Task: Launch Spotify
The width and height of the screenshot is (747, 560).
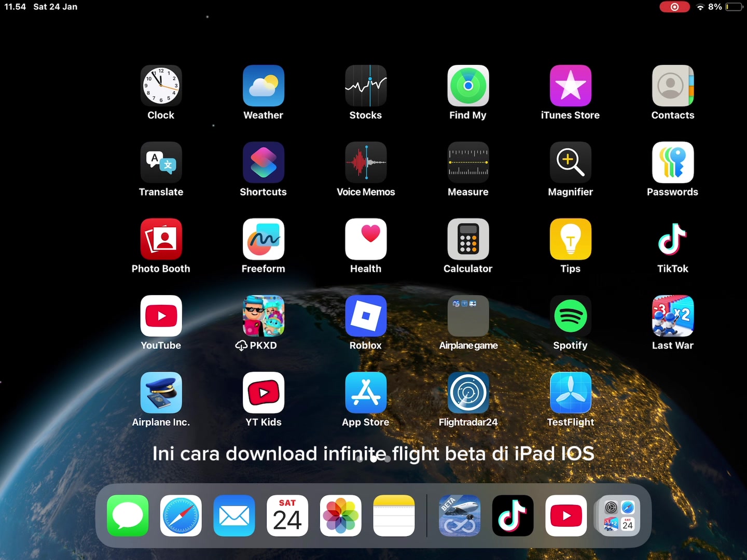Action: [571, 316]
